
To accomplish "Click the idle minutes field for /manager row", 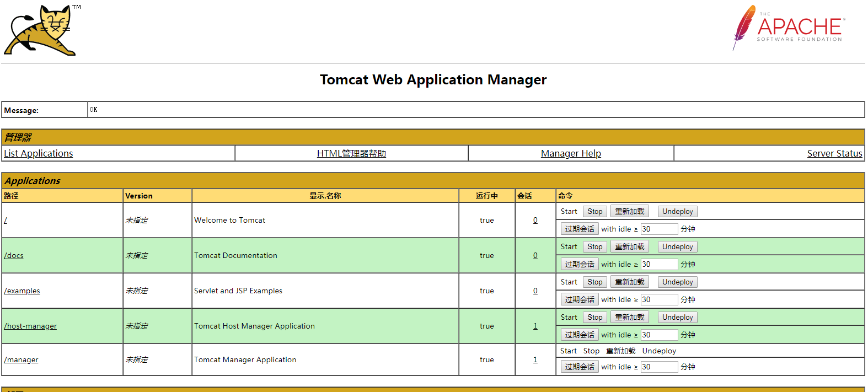I will point(659,367).
